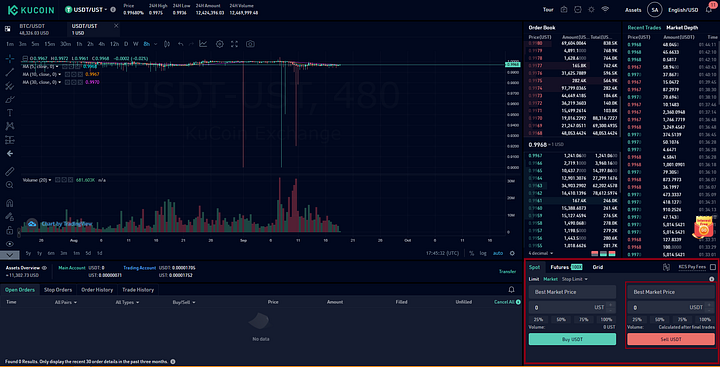Select the crosshair cursor tool
Viewport: 720px width, 367px height.
[x=10, y=58]
